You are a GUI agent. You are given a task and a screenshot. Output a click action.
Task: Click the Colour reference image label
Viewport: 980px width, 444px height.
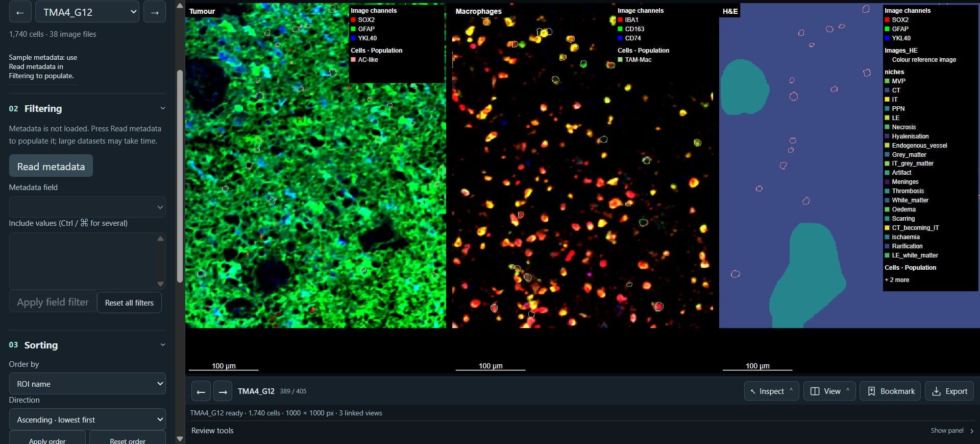924,60
